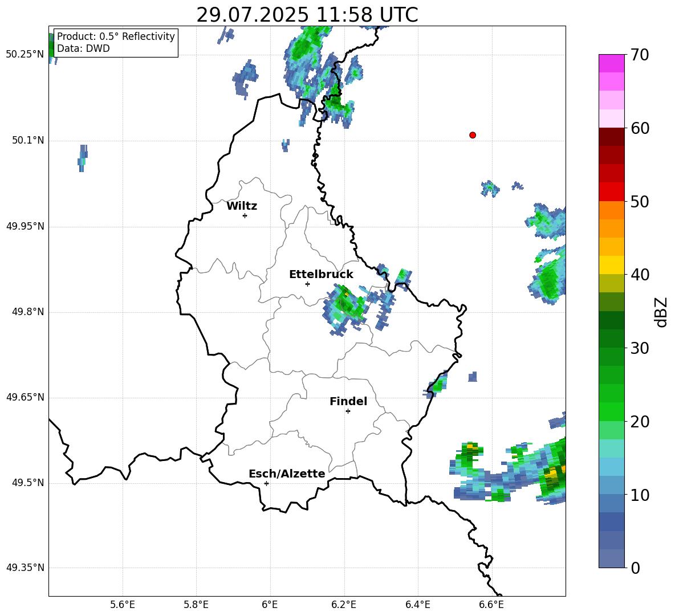The height and width of the screenshot is (616, 675).
Task: Click the Esch/Alzette station label
Action: pyautogui.click(x=287, y=474)
